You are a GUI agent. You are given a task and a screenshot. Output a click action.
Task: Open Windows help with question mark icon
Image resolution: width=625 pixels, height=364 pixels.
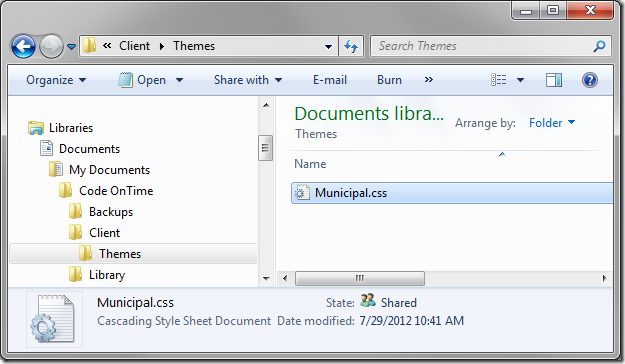590,80
